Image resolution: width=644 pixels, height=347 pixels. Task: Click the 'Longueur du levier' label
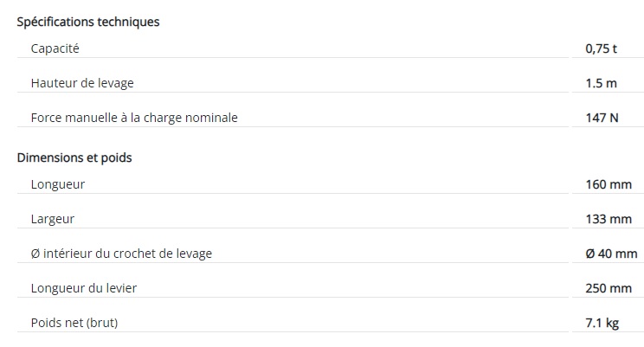click(84, 288)
